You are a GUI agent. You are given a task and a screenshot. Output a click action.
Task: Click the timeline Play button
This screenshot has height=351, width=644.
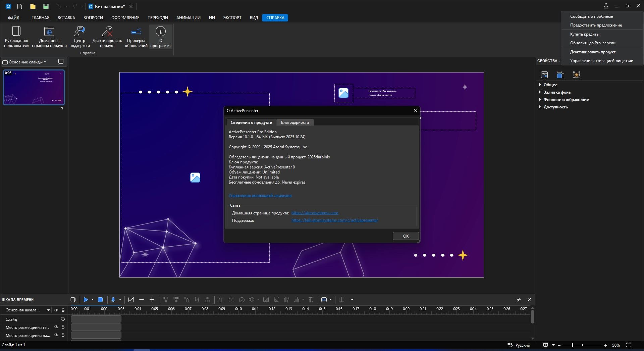(x=86, y=300)
